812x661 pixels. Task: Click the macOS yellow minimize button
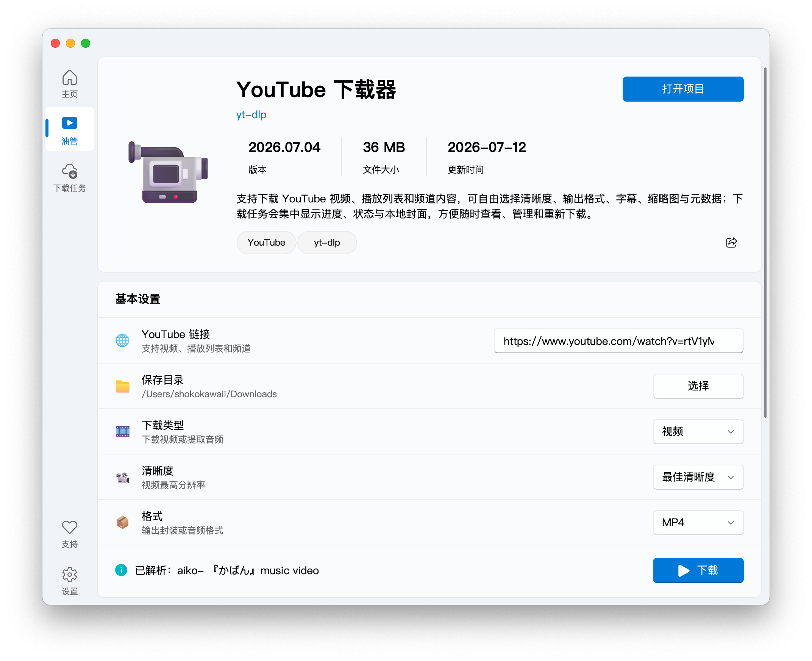coord(70,44)
